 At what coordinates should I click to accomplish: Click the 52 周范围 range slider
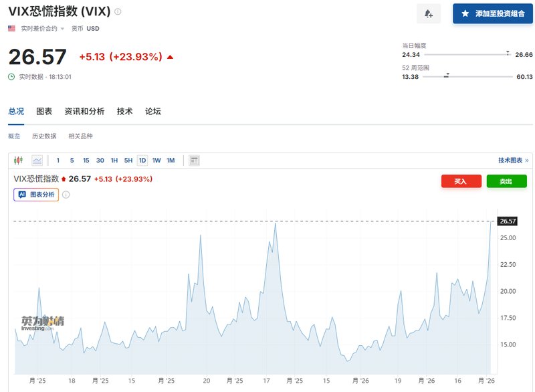pyautogui.click(x=468, y=76)
